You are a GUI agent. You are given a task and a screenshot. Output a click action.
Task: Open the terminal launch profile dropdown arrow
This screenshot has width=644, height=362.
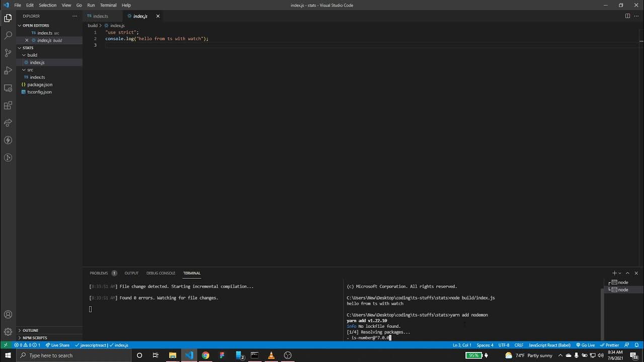(620, 273)
